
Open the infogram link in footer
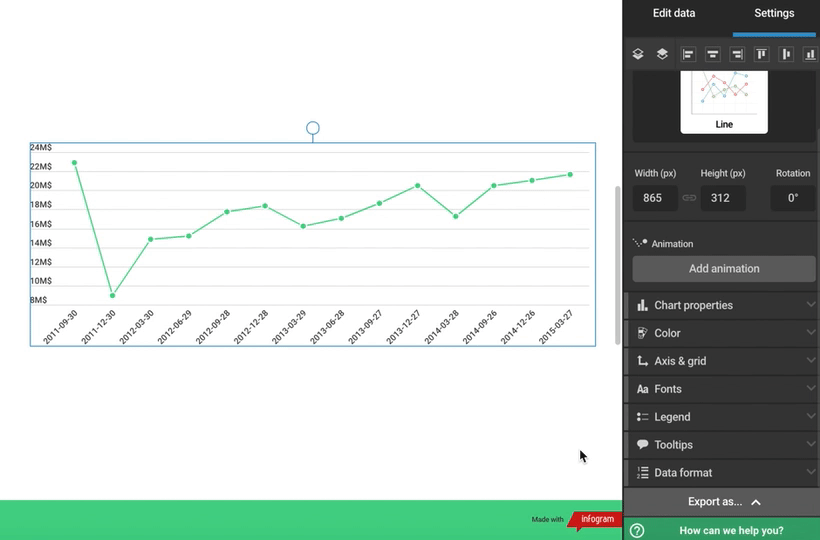596,519
